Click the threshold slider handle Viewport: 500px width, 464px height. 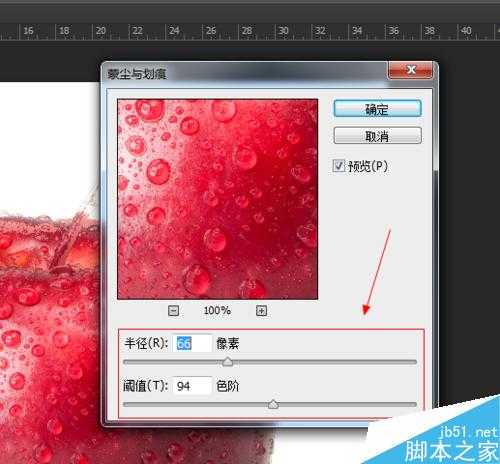[273, 404]
